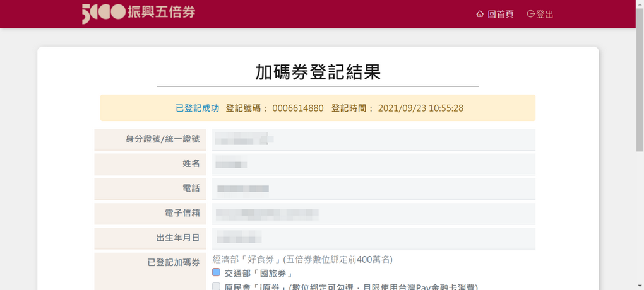Toggle the 交通部「國旅券」 checkbox
Image resolution: width=644 pixels, height=290 pixels.
tap(217, 272)
